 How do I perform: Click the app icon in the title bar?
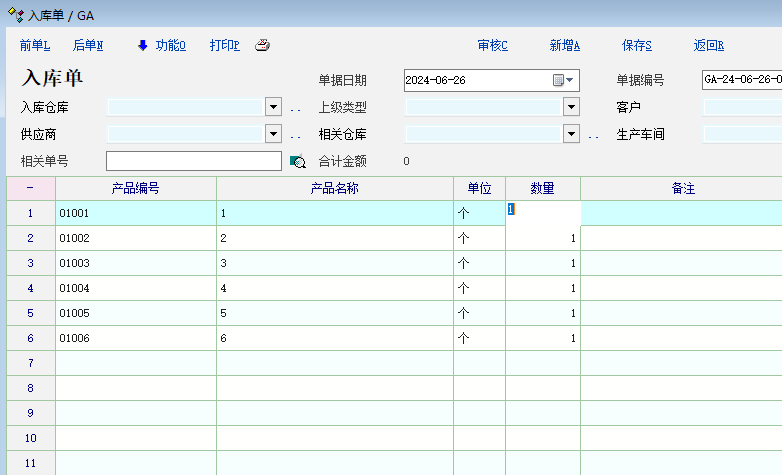coord(14,15)
